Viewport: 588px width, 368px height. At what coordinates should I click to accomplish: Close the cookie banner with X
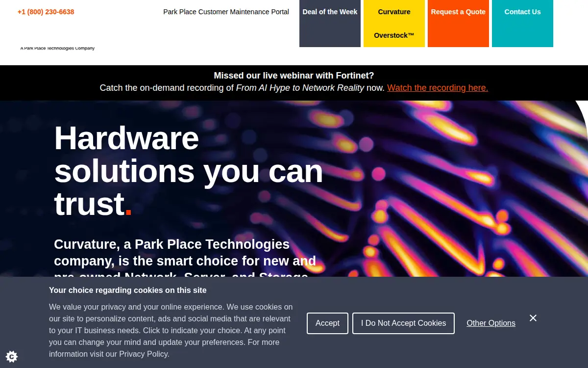(533, 318)
